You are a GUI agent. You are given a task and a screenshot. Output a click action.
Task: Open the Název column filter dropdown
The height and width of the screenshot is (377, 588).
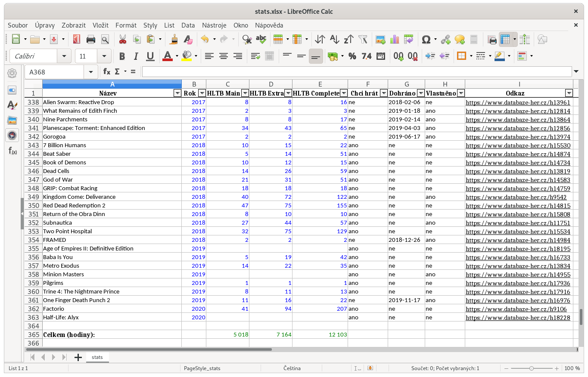click(177, 93)
